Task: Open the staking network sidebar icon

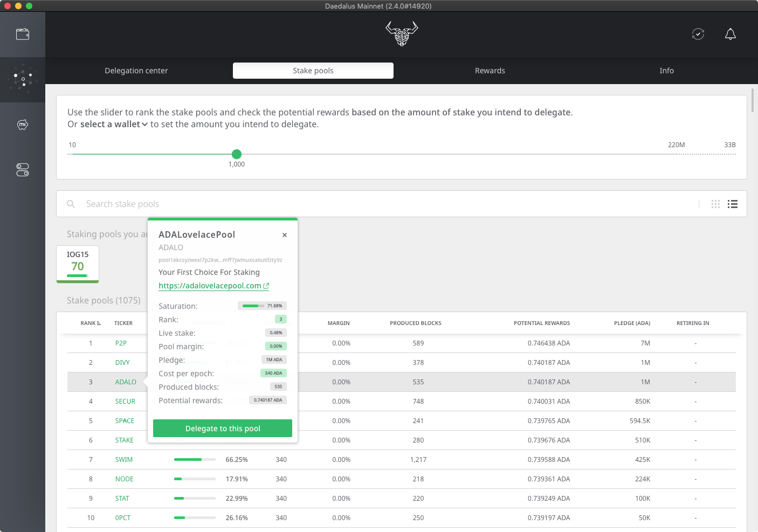Action: 23,79
